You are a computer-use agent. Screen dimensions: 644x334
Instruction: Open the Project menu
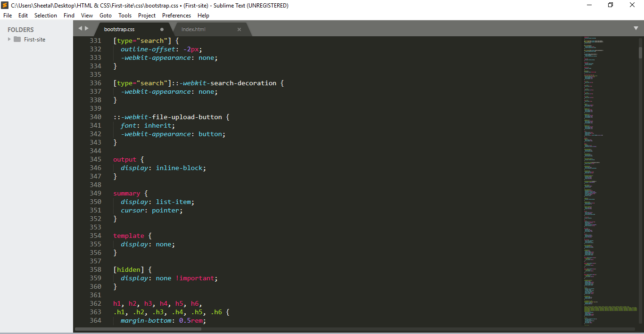tap(147, 16)
